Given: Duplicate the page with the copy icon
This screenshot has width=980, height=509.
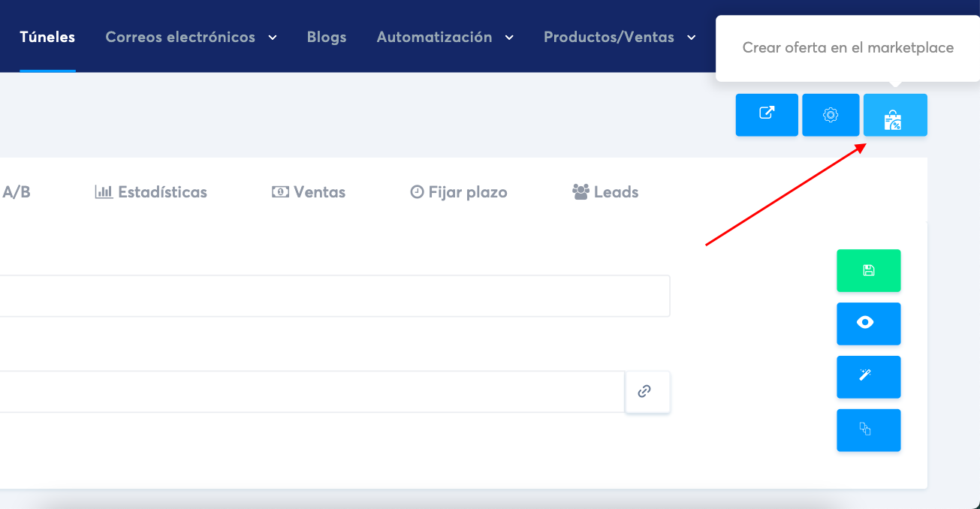Looking at the screenshot, I should point(869,430).
